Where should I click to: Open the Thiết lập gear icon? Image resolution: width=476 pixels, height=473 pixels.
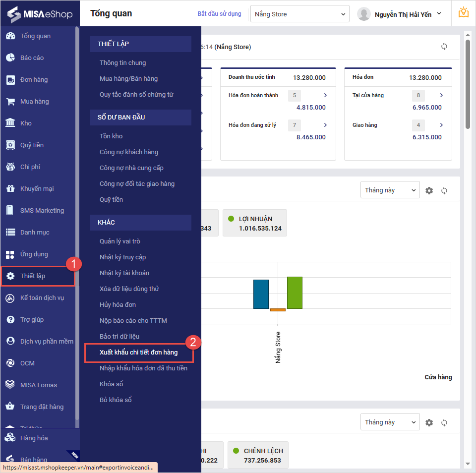(x=10, y=276)
